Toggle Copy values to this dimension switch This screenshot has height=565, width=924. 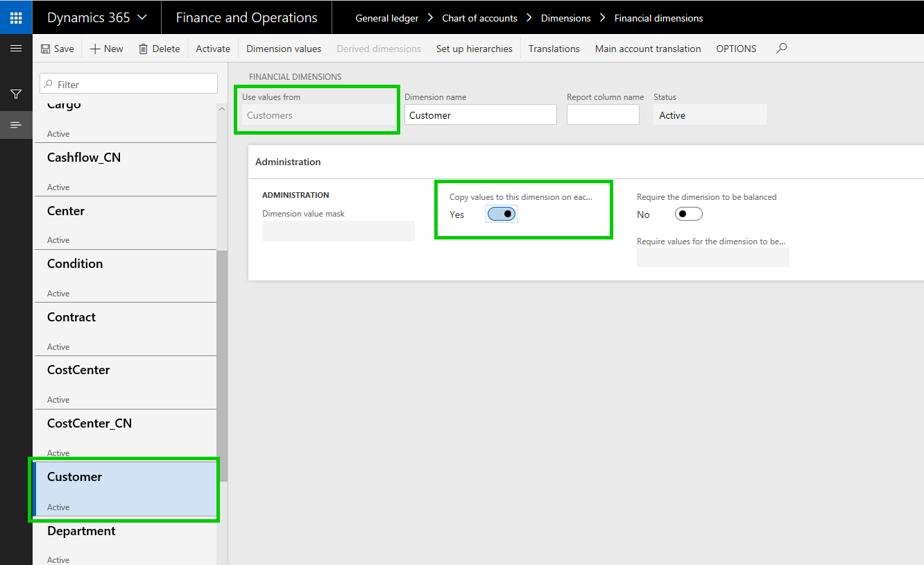click(x=502, y=214)
